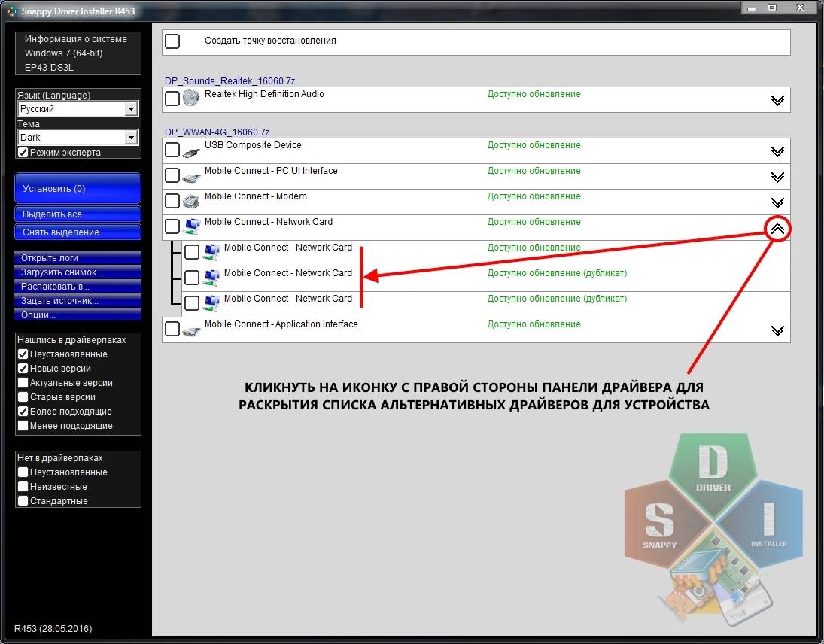Screen dimensions: 824x644
Task: Click the Snappy Driver Installer title bar icon
Action: 11,11
